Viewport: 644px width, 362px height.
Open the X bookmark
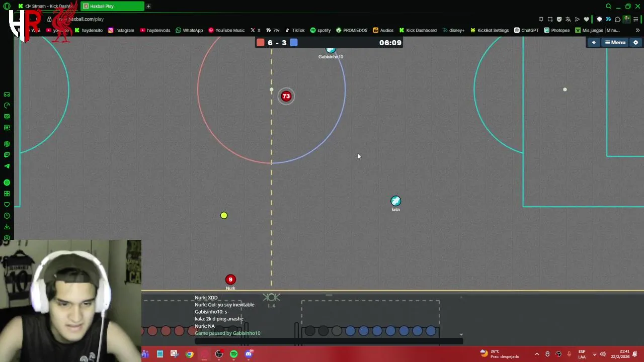(256, 30)
